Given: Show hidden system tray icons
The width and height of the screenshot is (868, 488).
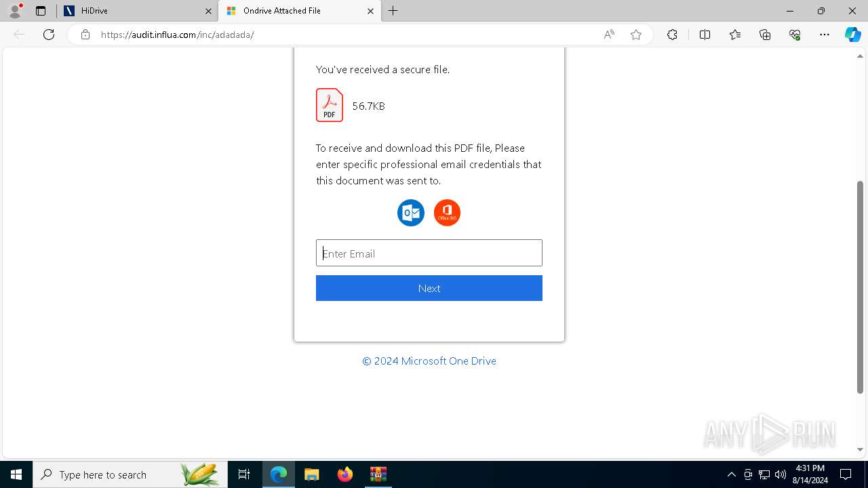Looking at the screenshot, I should pos(732,474).
